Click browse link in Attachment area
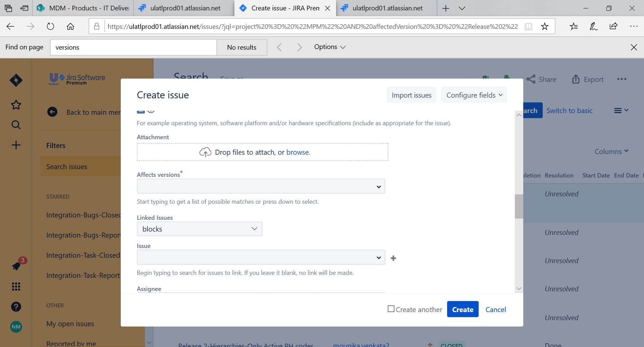The width and height of the screenshot is (644, 347). [x=298, y=152]
